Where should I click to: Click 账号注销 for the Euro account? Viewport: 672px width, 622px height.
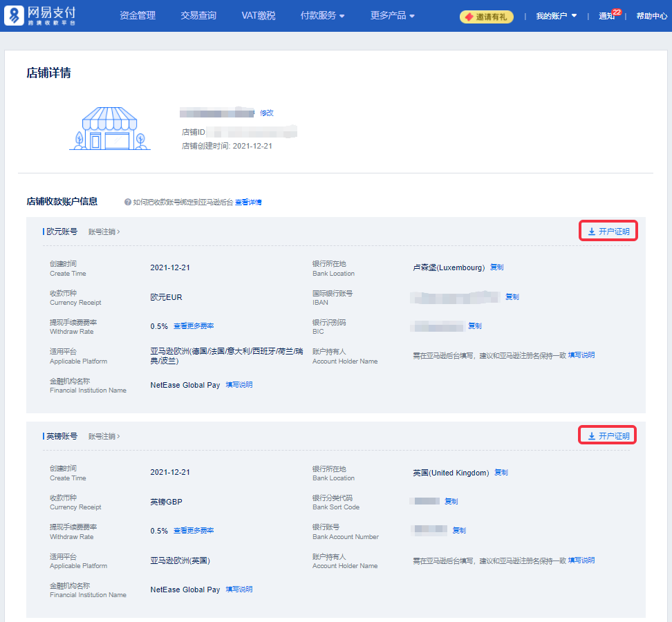click(104, 232)
